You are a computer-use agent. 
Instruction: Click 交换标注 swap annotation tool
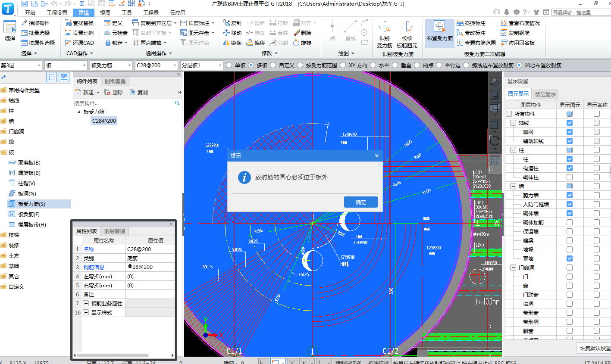[x=471, y=23]
